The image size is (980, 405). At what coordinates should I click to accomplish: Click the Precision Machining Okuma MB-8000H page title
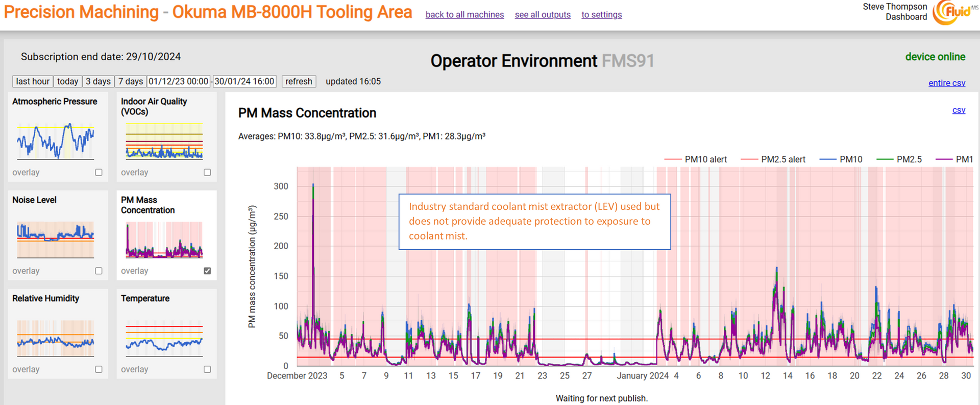(208, 12)
